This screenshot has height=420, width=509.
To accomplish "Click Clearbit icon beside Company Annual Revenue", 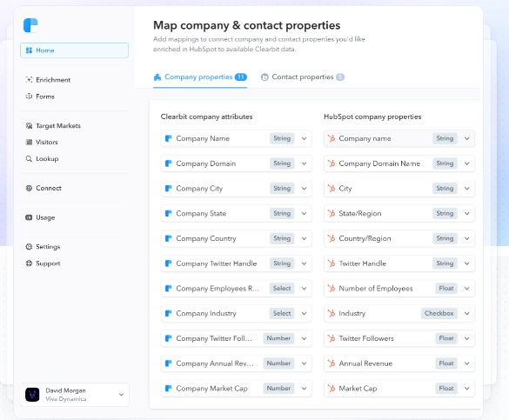I will click(169, 363).
